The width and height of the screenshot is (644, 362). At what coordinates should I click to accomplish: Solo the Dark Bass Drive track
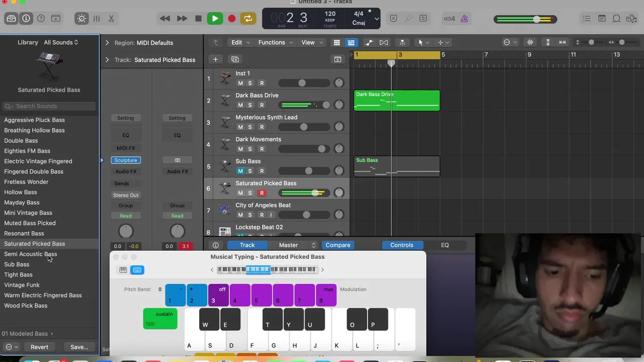click(250, 105)
